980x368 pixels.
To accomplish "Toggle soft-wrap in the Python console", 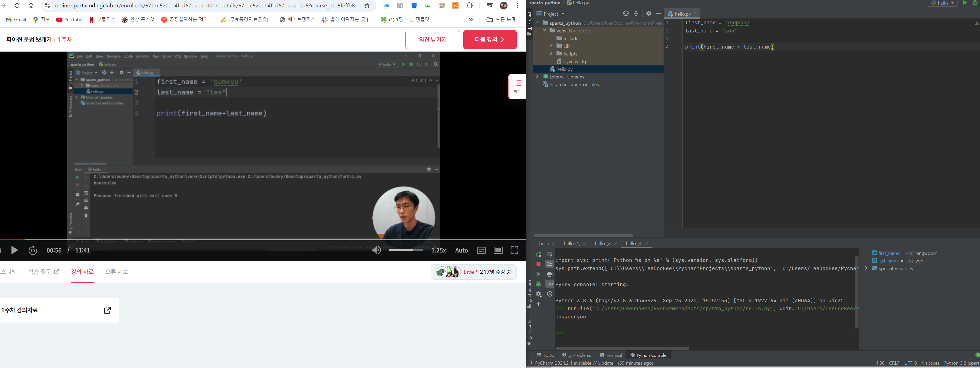I will (549, 254).
